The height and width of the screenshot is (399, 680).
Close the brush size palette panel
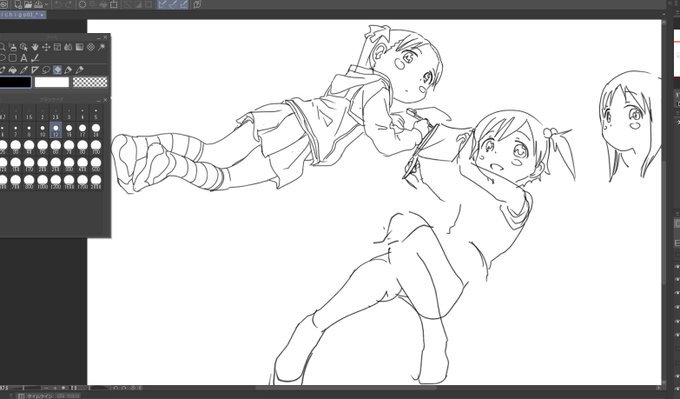[x=105, y=100]
